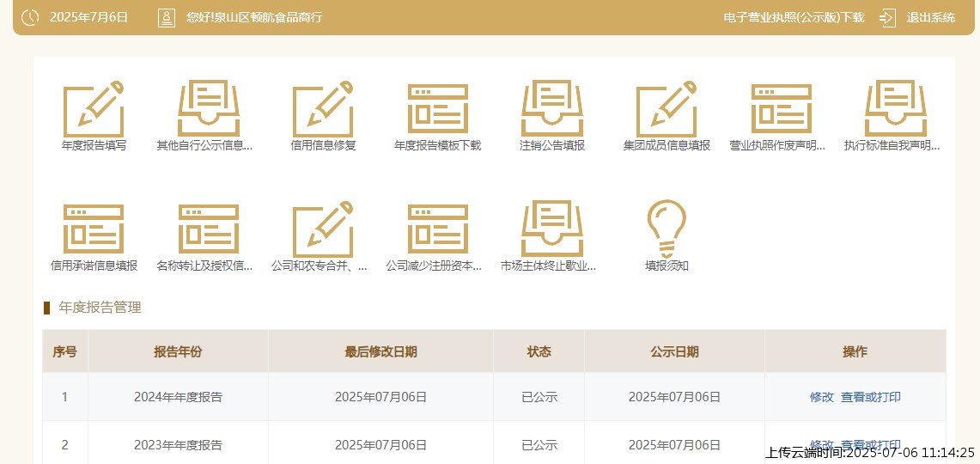This screenshot has height=464, width=980.
Task: Open 市场主体终止歇业 inbox icon
Action: tap(552, 229)
